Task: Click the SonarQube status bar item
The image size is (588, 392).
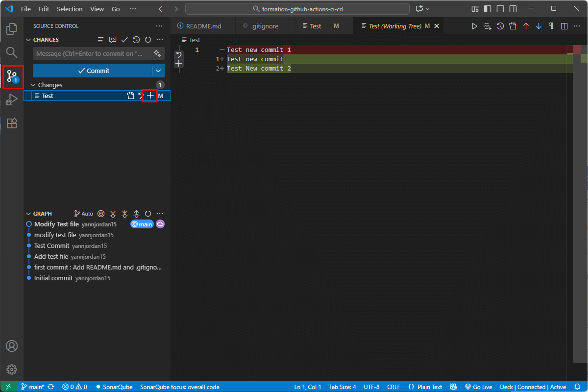Action: (x=114, y=387)
